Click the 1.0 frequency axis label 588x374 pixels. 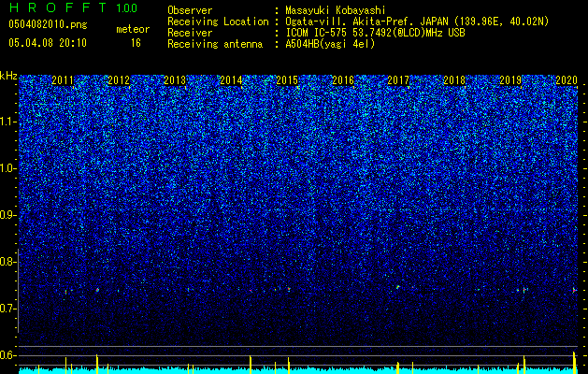[7, 169]
